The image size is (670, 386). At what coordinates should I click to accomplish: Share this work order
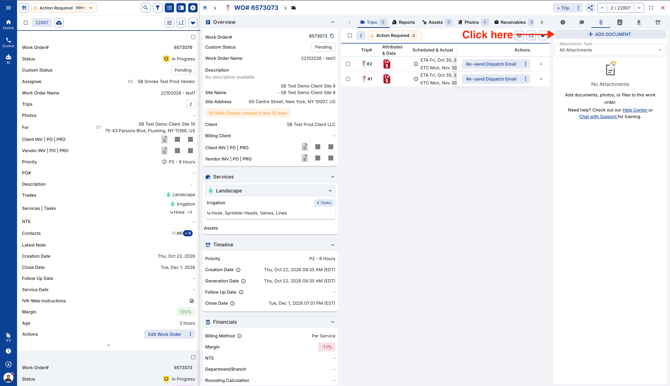click(590, 8)
